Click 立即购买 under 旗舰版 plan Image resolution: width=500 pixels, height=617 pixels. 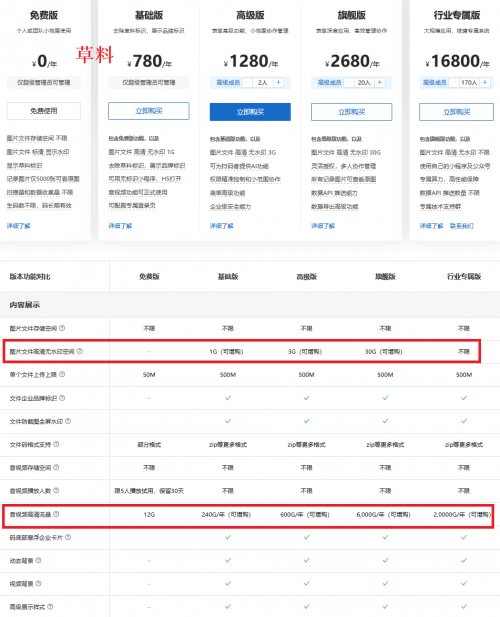click(x=352, y=112)
